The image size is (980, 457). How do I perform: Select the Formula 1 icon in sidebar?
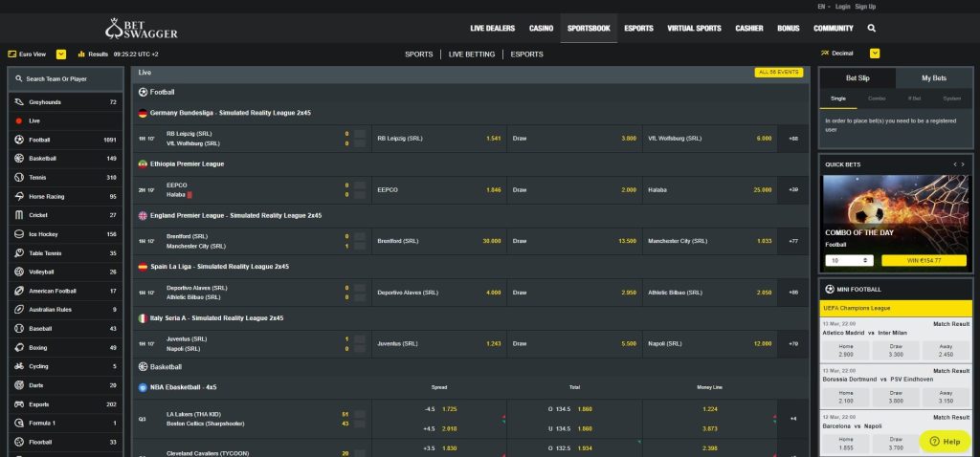19,423
